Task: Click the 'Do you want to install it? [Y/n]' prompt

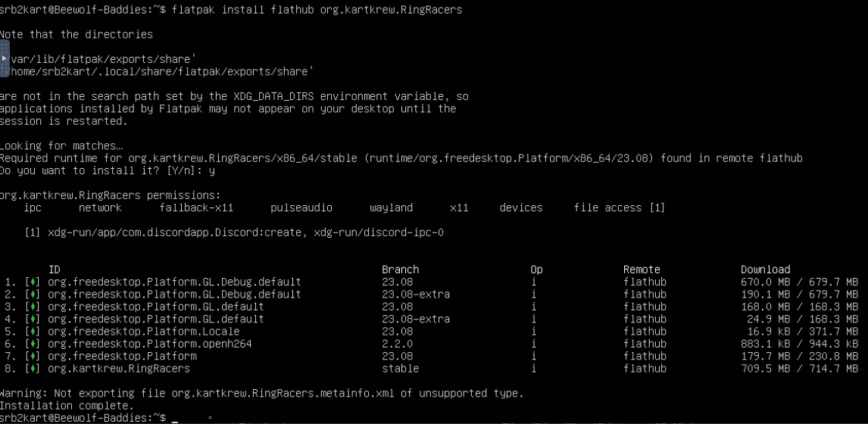Action: pyautogui.click(x=101, y=170)
